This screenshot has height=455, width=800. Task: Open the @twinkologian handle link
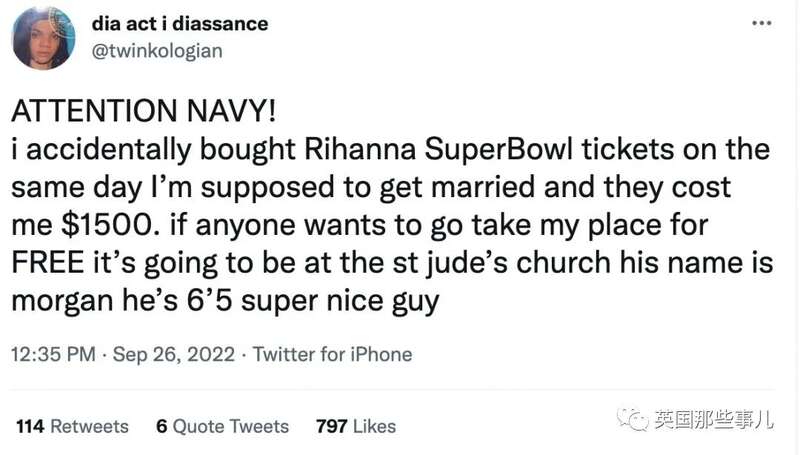pyautogui.click(x=157, y=51)
